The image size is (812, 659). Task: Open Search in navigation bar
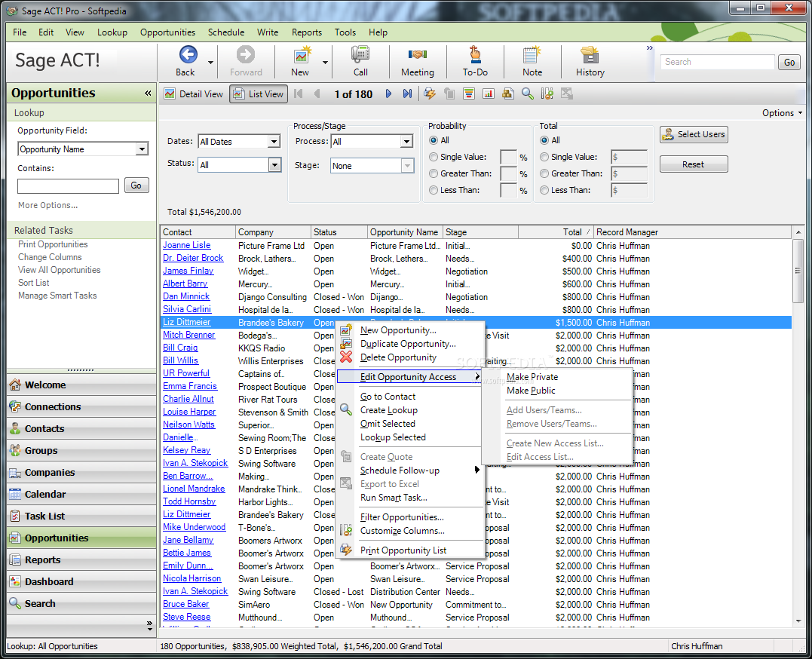point(81,603)
